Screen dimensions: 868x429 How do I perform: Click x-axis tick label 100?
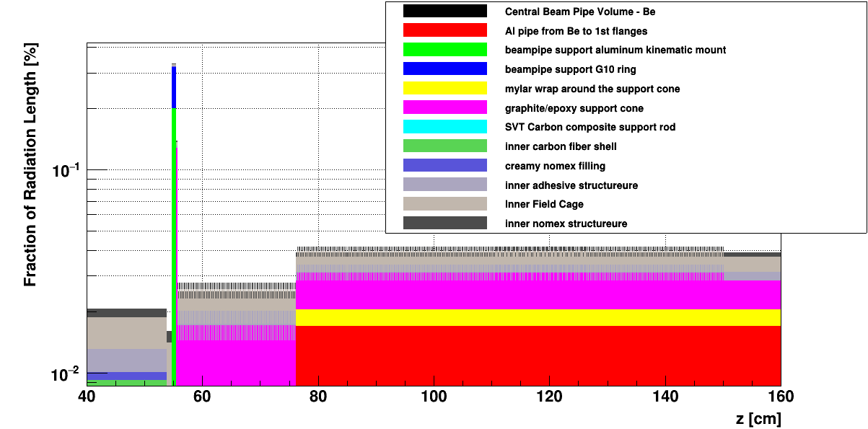pyautogui.click(x=434, y=397)
